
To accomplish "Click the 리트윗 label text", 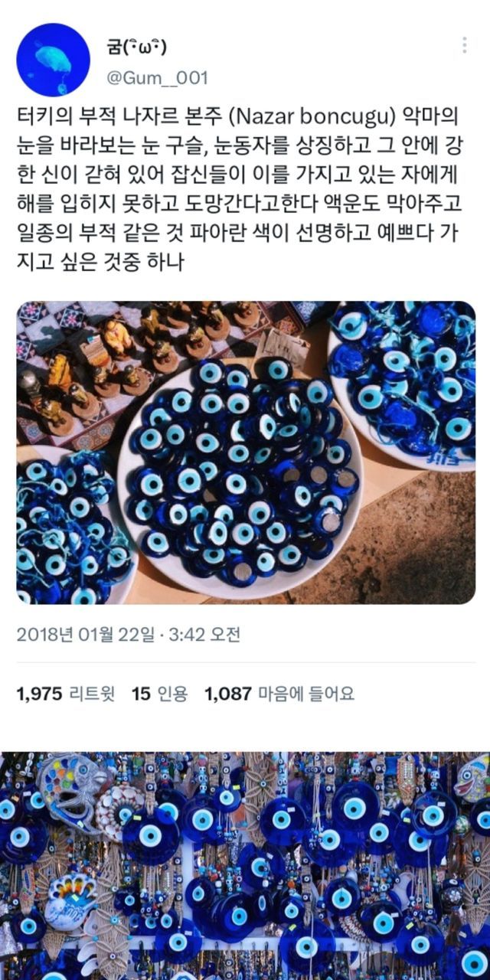I will [87, 694].
